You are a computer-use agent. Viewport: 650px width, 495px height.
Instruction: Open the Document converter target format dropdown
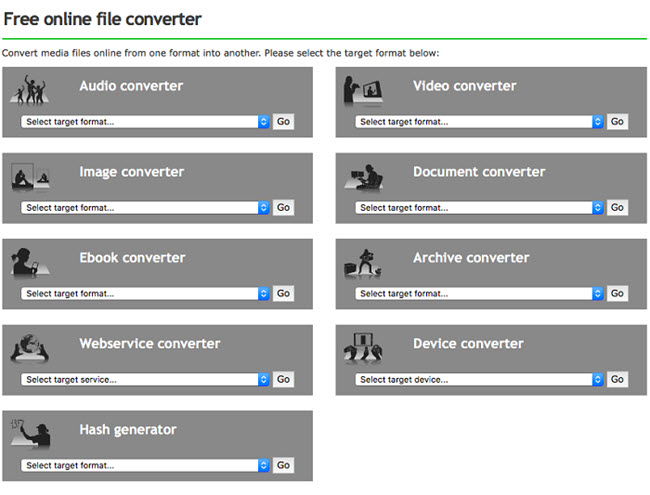point(479,207)
